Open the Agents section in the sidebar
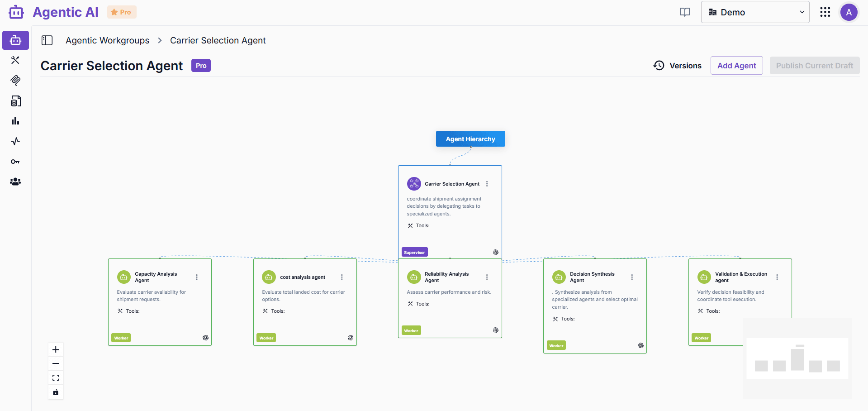The width and height of the screenshot is (868, 411). [15, 40]
